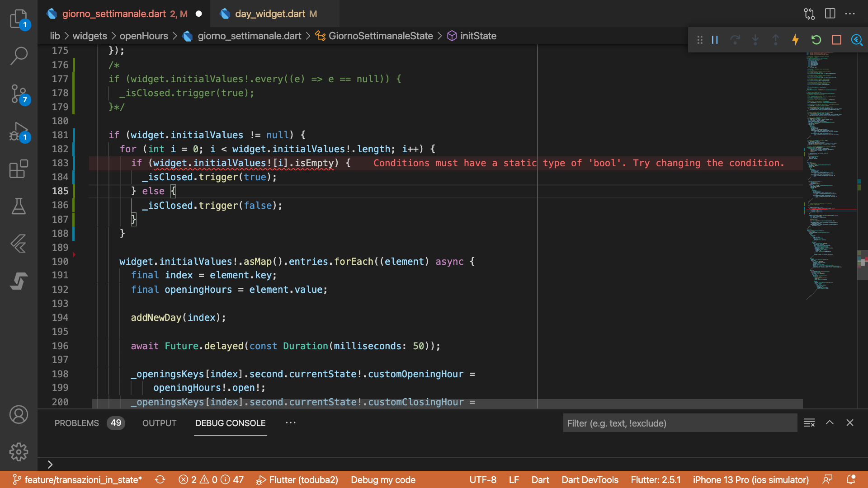This screenshot has width=868, height=488.
Task: Click the Problems count badge (49)
Action: (116, 422)
